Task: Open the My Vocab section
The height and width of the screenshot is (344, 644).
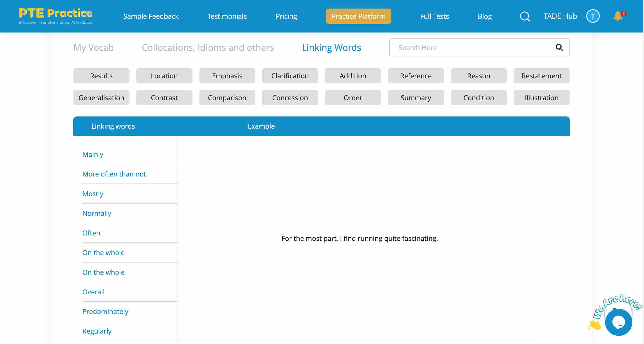Action: coord(93,47)
